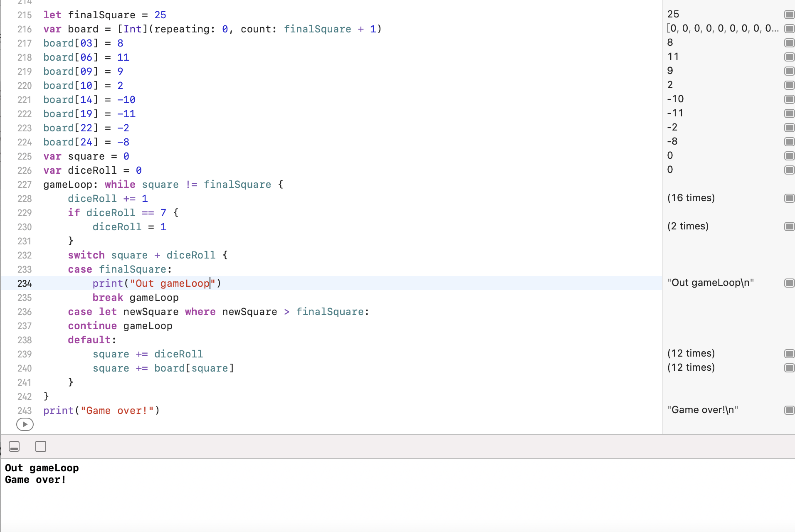Click the "square += board[square]" line
The height and width of the screenshot is (532, 795).
pyautogui.click(x=163, y=368)
